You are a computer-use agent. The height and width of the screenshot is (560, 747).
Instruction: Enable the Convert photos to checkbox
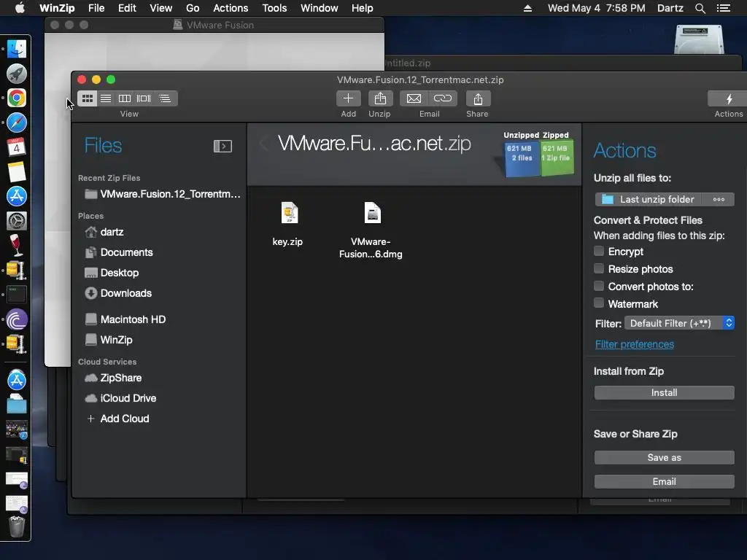(599, 286)
